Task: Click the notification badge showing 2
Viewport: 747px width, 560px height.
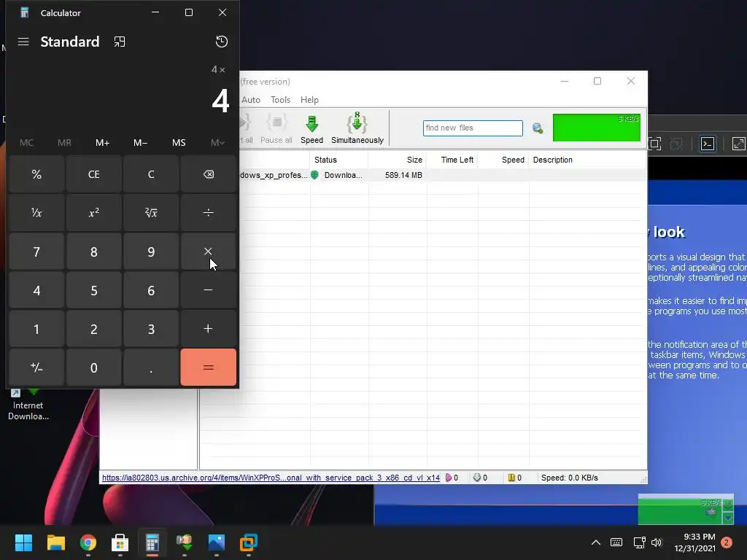Action: pyautogui.click(x=727, y=542)
